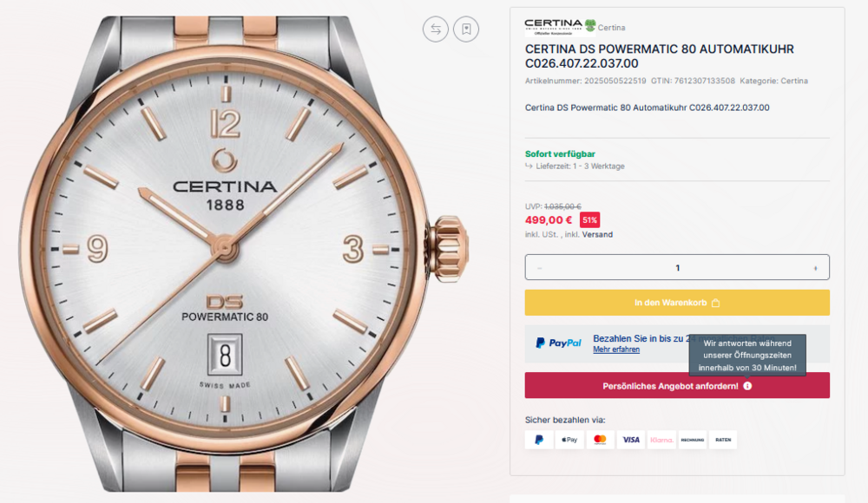Select the VISA payment icon
Viewport: 868px width, 503px height.
630,440
